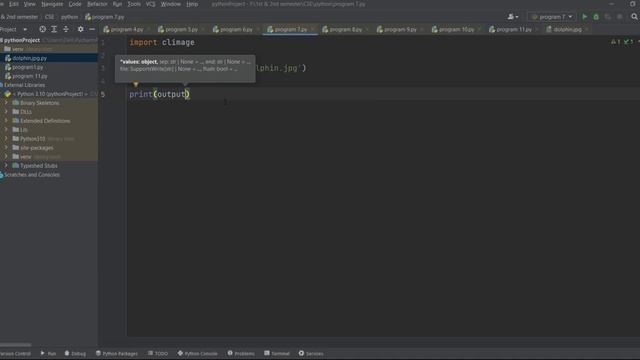Viewport: 640px width, 360px height.
Task: Click Collapse All in Project panel toolbar
Action: [x=66, y=29]
